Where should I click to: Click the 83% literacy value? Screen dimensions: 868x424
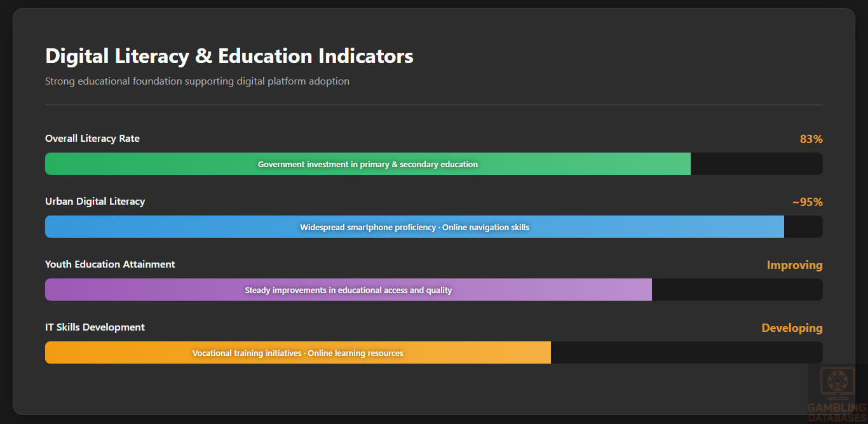click(x=811, y=139)
